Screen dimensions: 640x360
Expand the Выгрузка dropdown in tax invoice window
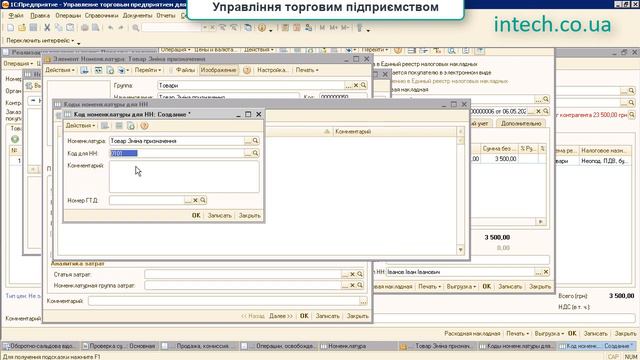[461, 287]
